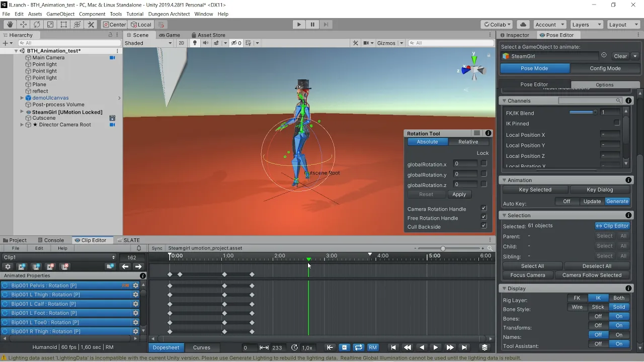Screen dimensions: 644x362
Task: Open Gizmos dropdown in Scene view
Action: 391,43
